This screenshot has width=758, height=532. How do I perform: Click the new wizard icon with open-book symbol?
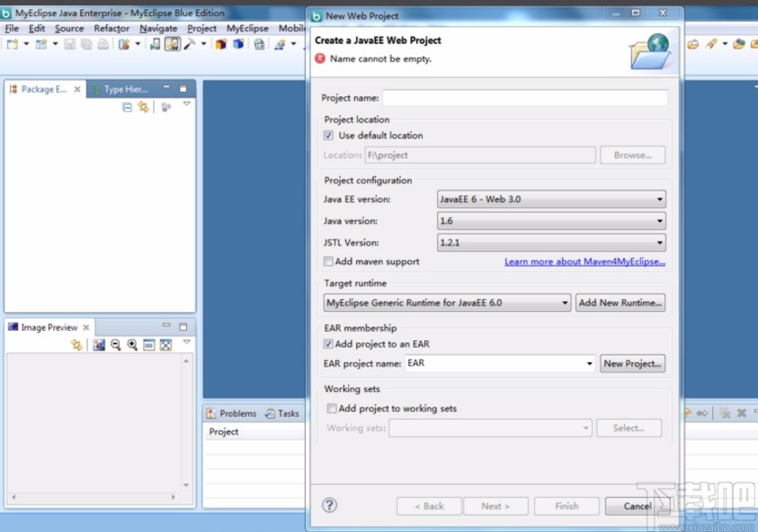click(280, 44)
